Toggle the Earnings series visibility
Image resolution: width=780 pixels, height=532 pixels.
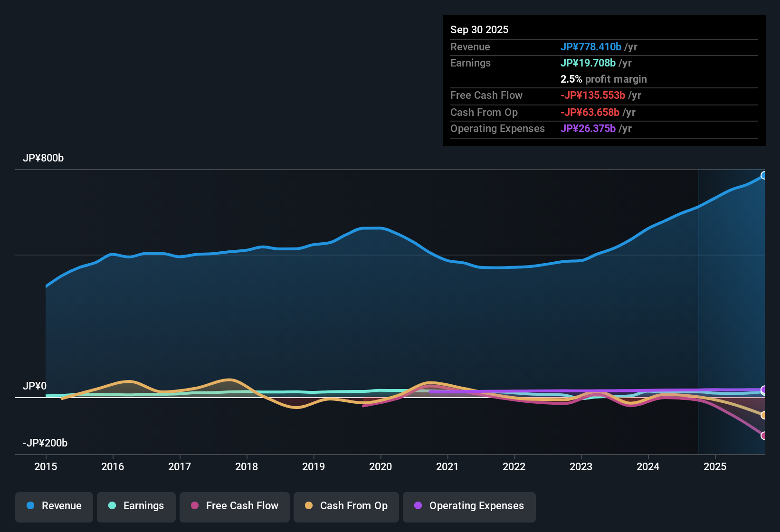point(136,506)
